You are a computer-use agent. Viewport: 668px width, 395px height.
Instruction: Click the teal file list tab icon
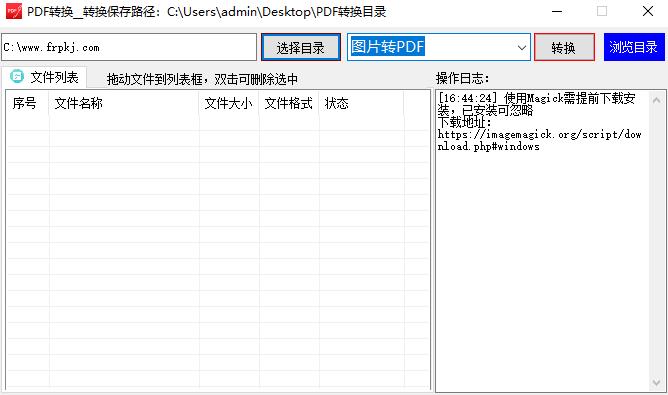coord(17,77)
